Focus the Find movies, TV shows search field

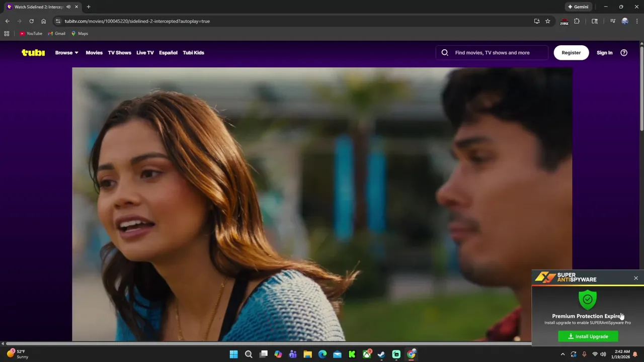pyautogui.click(x=492, y=52)
